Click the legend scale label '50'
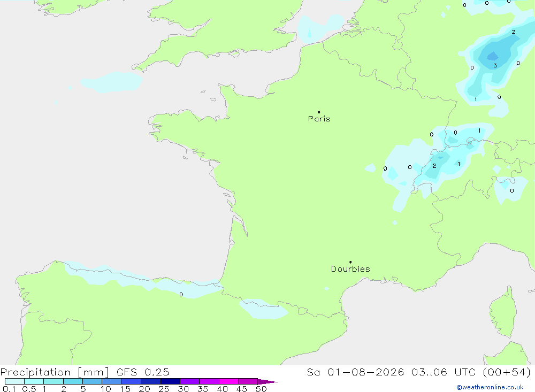Screen dimensions: 535x392 [261, 389]
